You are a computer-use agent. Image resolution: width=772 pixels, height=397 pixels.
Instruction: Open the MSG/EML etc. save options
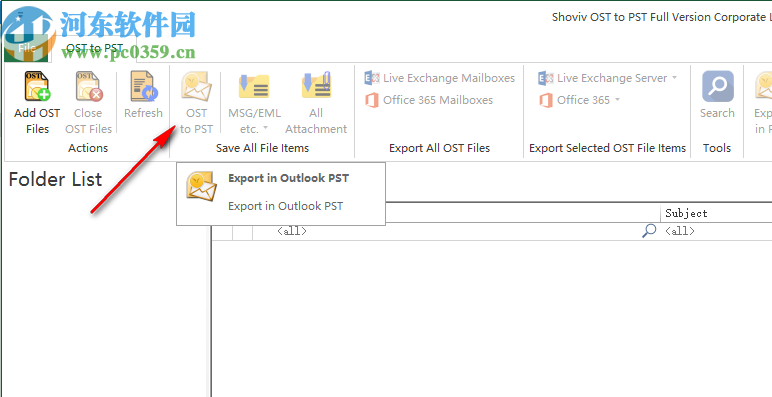point(254,103)
